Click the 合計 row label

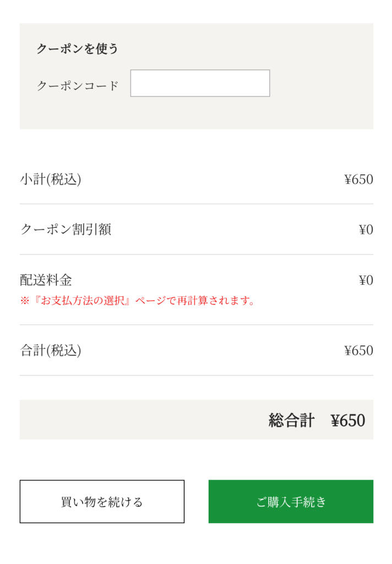[33, 350]
